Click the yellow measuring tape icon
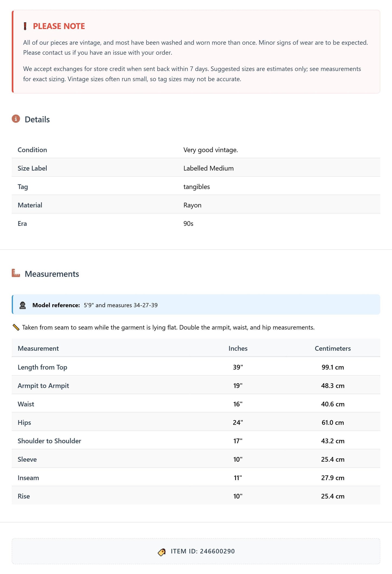 (16, 328)
